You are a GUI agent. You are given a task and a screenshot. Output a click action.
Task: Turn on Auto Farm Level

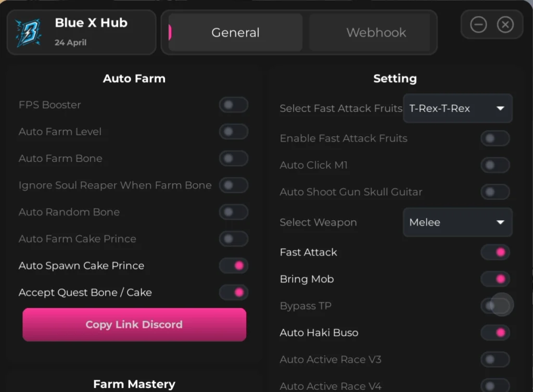(234, 132)
